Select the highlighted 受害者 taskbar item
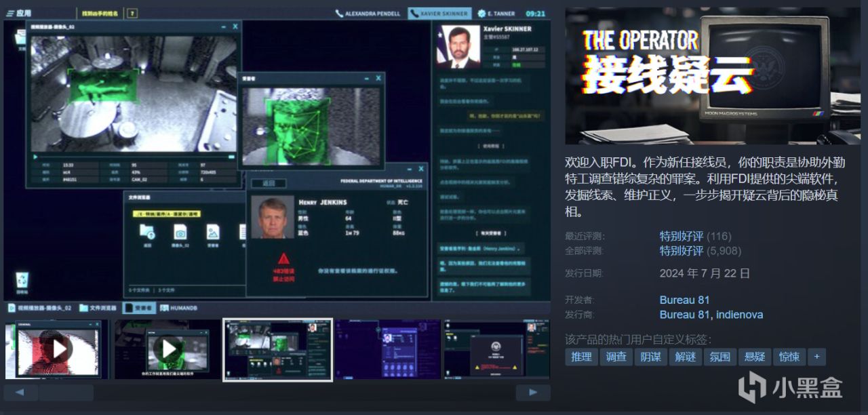Viewport: 868px width, 415px height. pos(139,307)
